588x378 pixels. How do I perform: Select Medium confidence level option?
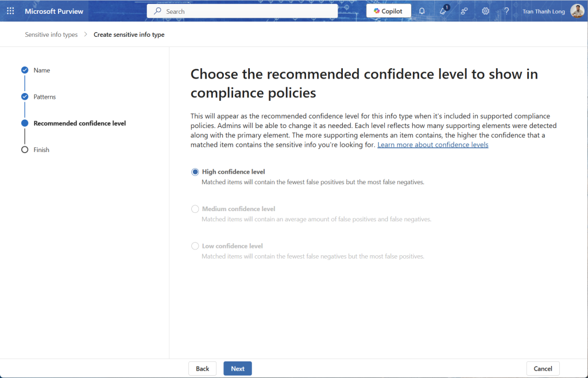[x=195, y=209]
